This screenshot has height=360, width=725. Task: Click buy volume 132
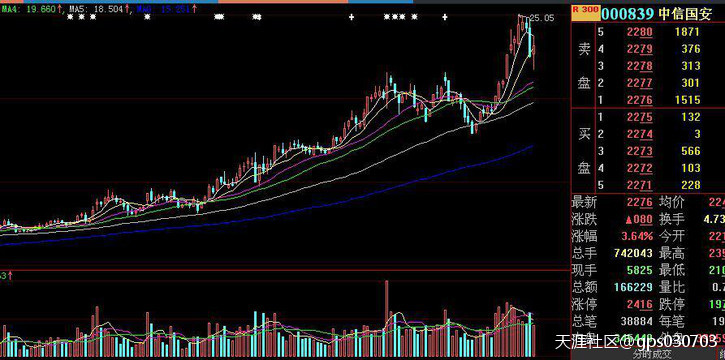pyautogui.click(x=690, y=117)
